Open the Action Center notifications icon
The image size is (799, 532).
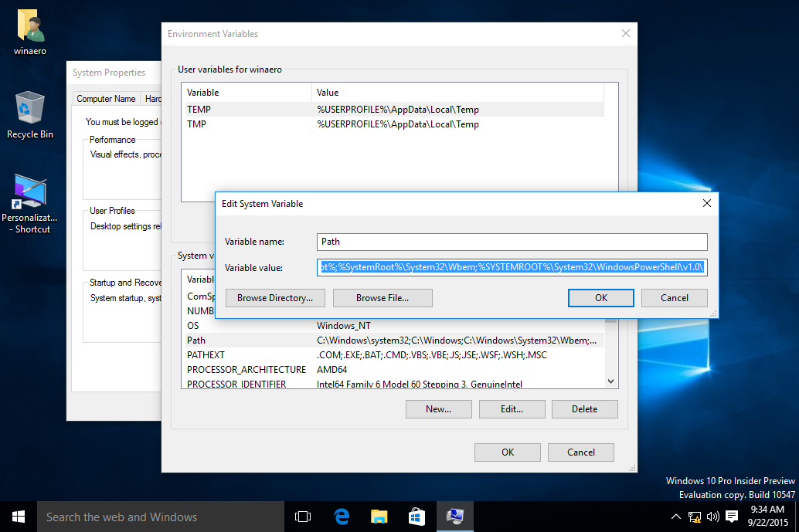pos(732,516)
